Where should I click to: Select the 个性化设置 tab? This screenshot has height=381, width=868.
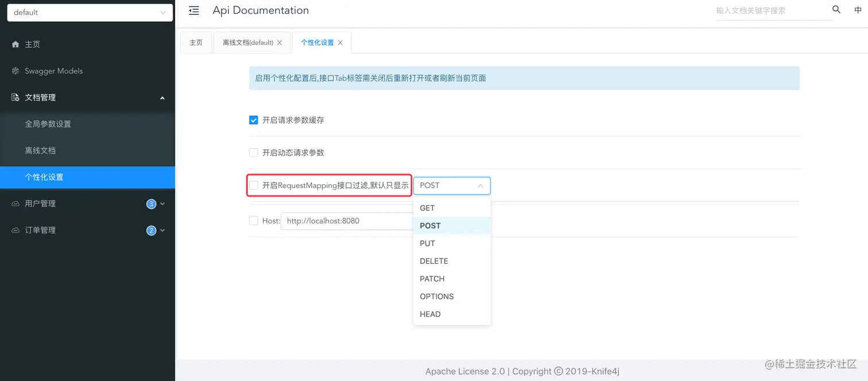(x=317, y=43)
